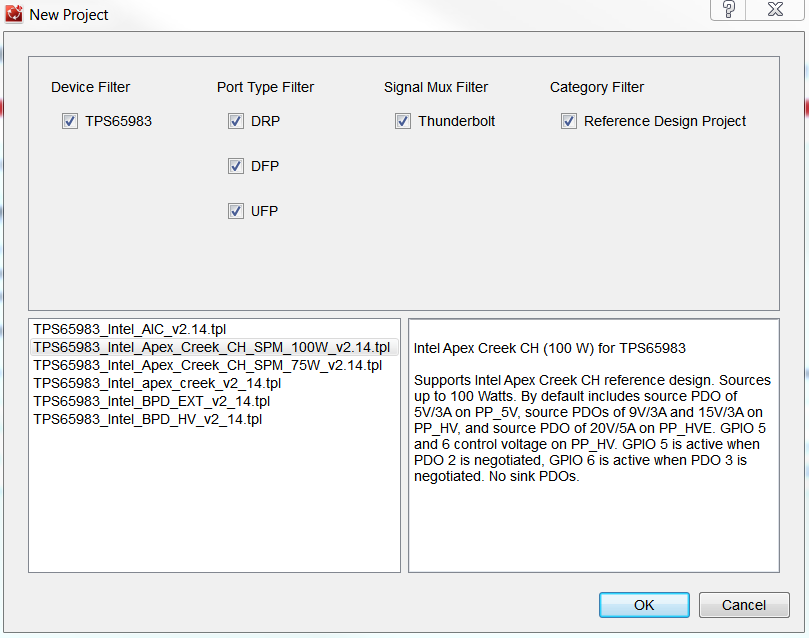
Task: Toggle the Reference Design Project checkbox
Action: (569, 121)
